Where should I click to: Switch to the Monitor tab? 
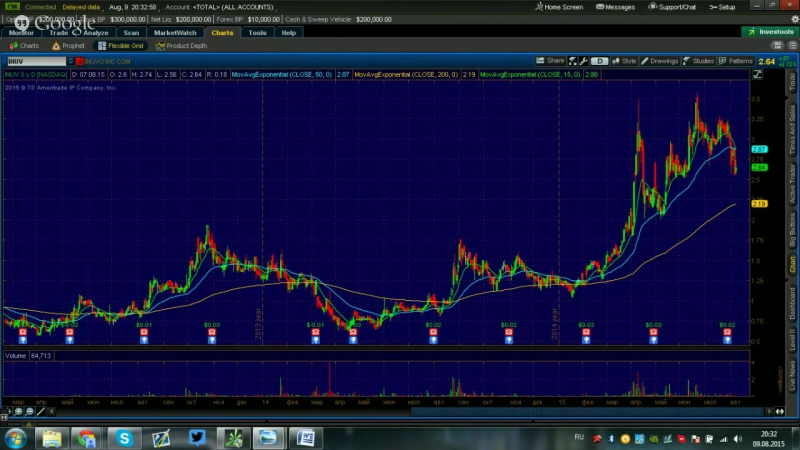tap(21, 33)
